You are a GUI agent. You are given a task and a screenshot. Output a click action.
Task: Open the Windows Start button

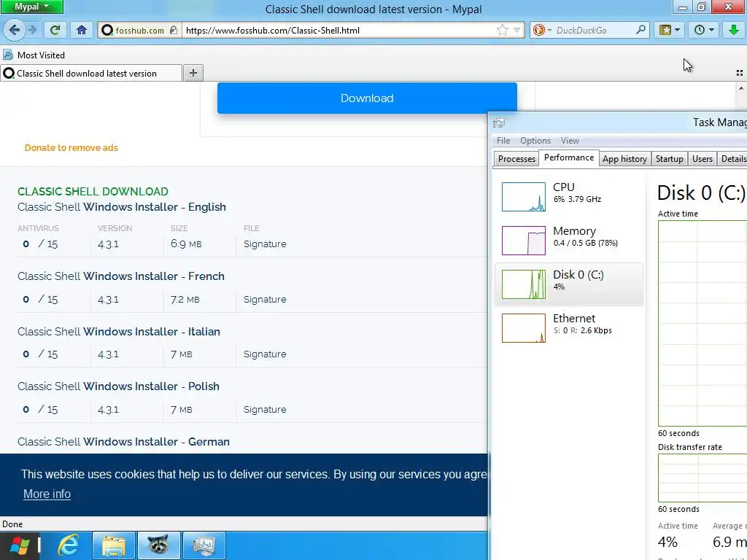point(19,545)
